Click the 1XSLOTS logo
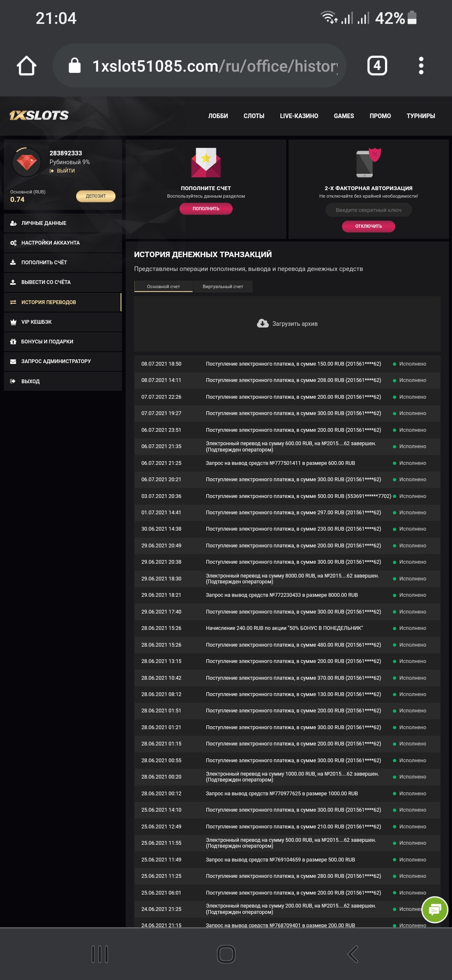The image size is (452, 980). pos(39,116)
